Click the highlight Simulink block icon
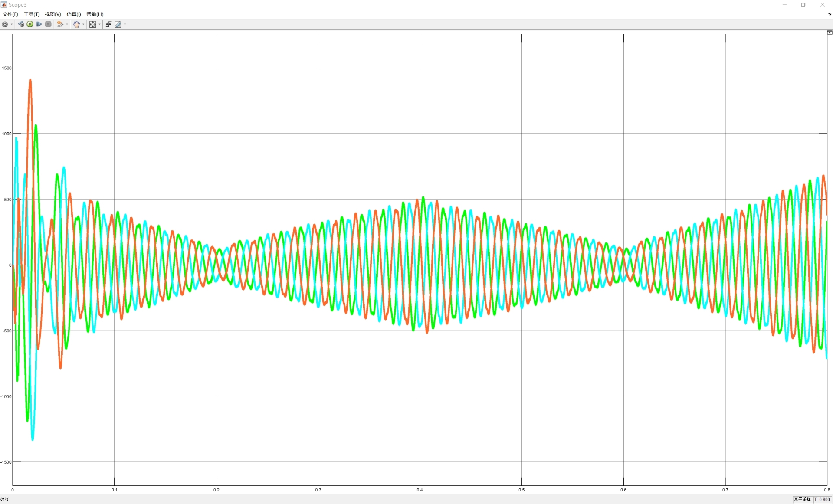Screen dimensions: 833x504 pyautogui.click(x=59, y=24)
